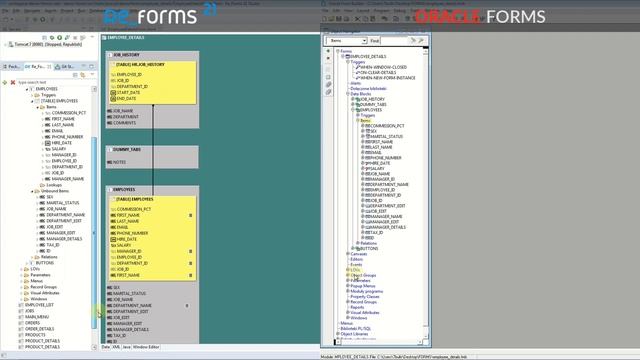This screenshot has width=640, height=360.
Task: Select NOTES item in DUMMY_TABS block
Action: point(119,162)
